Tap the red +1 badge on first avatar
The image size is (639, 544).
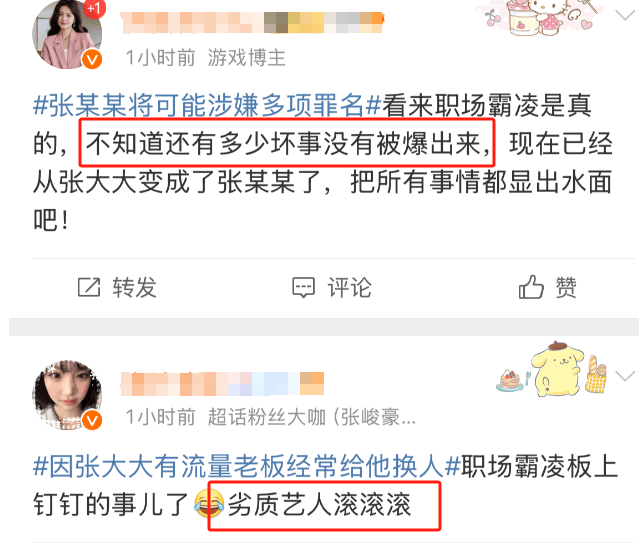click(95, 8)
